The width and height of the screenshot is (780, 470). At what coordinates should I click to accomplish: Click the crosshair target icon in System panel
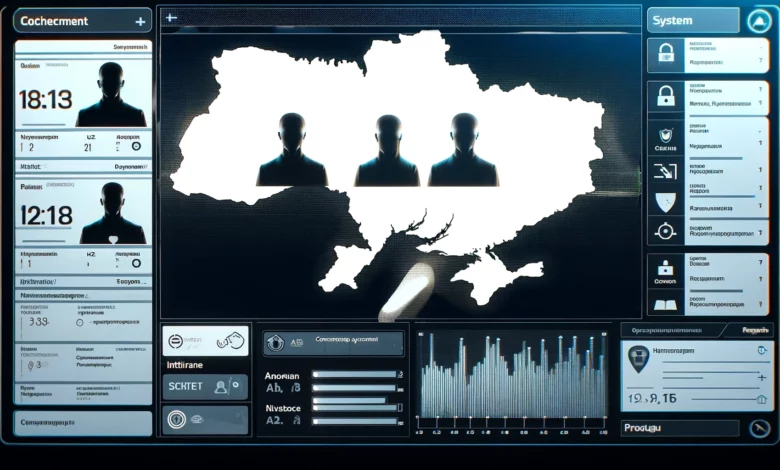664,232
